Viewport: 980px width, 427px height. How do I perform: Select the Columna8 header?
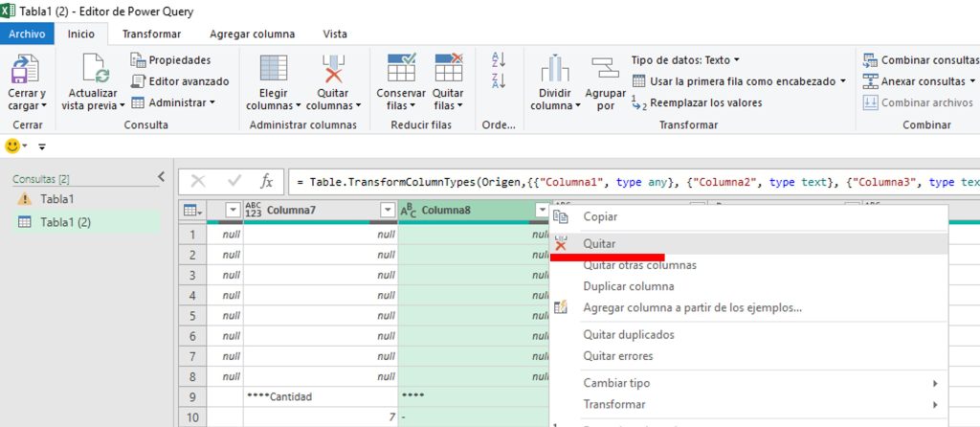[x=474, y=211]
